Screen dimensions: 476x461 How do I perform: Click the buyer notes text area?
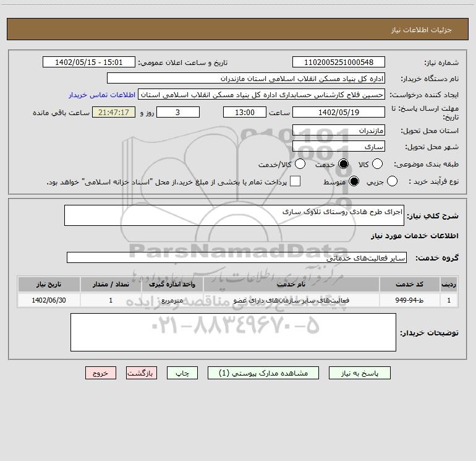click(233, 332)
